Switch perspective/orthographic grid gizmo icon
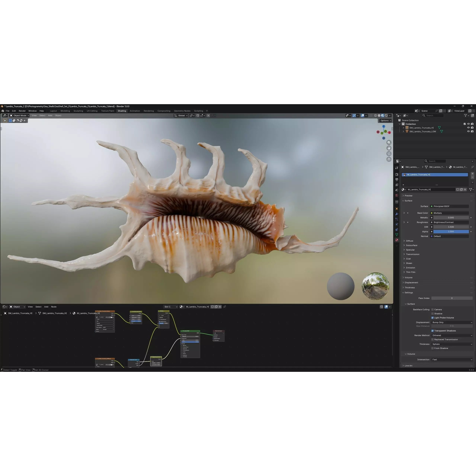 tap(389, 159)
